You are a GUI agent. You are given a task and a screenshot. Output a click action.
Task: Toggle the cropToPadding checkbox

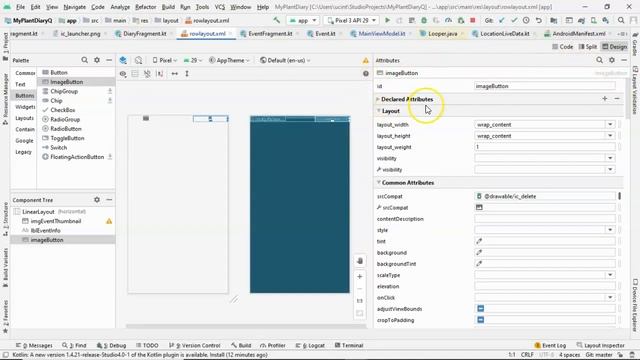tap(480, 320)
